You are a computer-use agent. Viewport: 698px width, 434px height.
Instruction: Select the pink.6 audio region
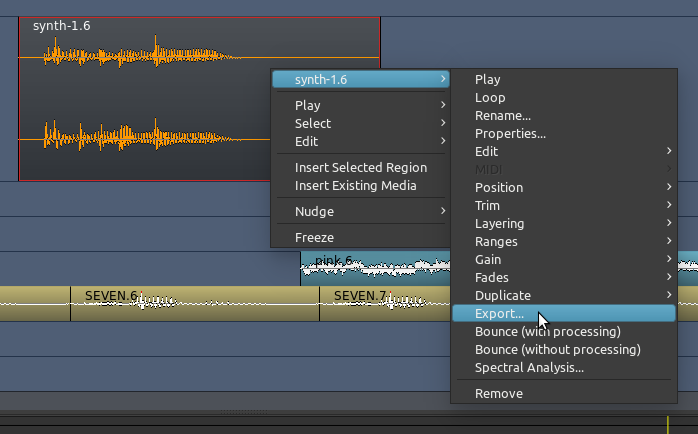pos(375,268)
